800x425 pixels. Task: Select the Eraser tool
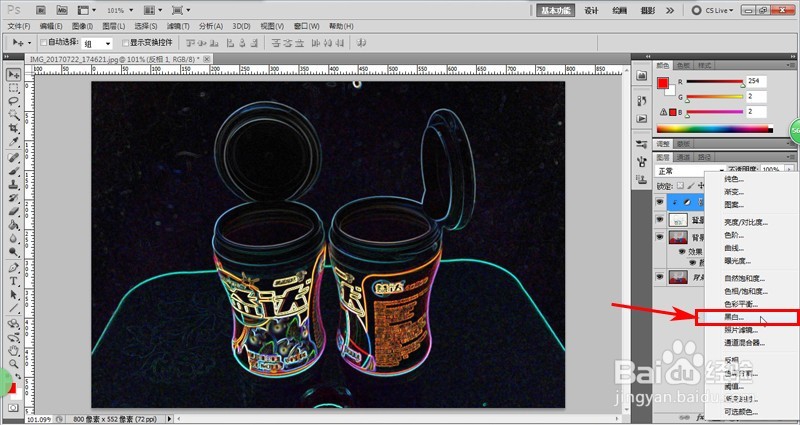pos(13,211)
